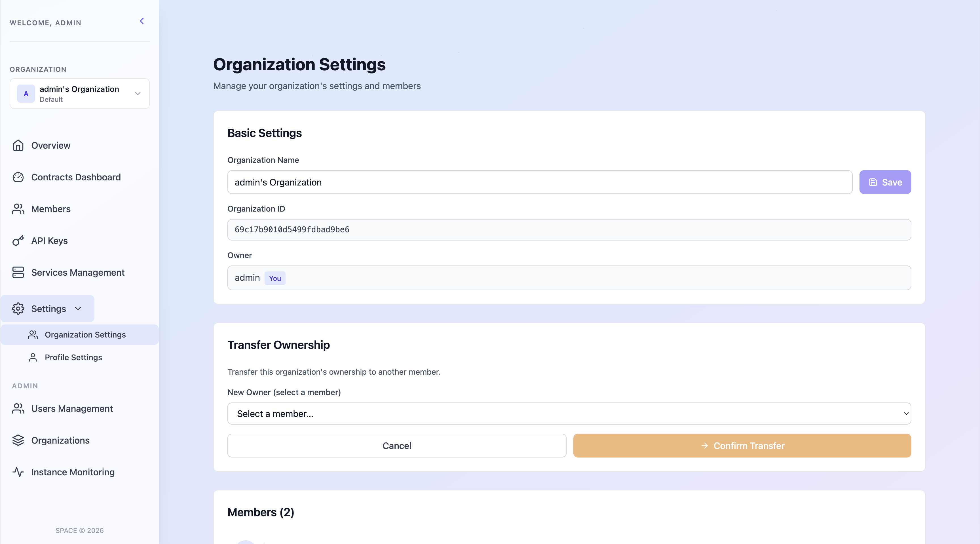Click the floppy disk icon in Save
Screen dimensions: 980x544
point(873,182)
